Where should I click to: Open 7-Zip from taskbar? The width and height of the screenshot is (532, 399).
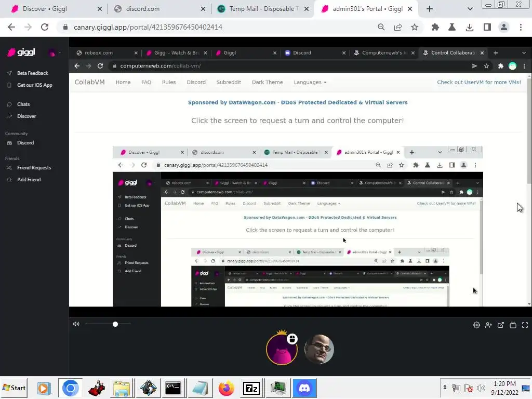pos(251,388)
